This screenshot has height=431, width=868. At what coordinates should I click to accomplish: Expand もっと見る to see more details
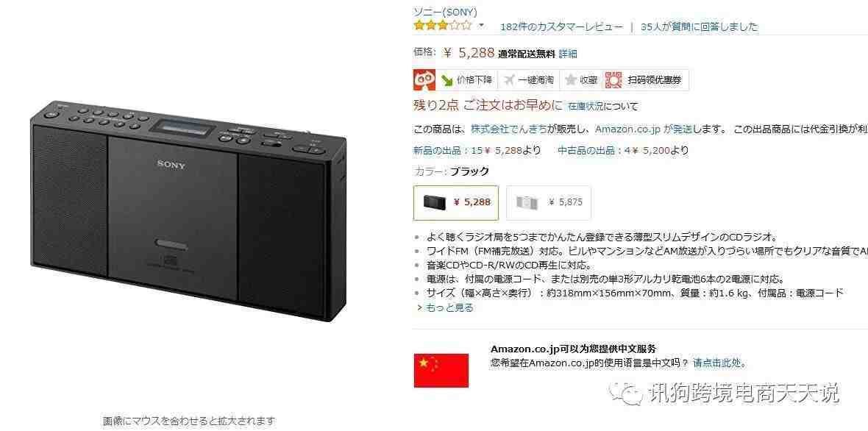tap(445, 308)
